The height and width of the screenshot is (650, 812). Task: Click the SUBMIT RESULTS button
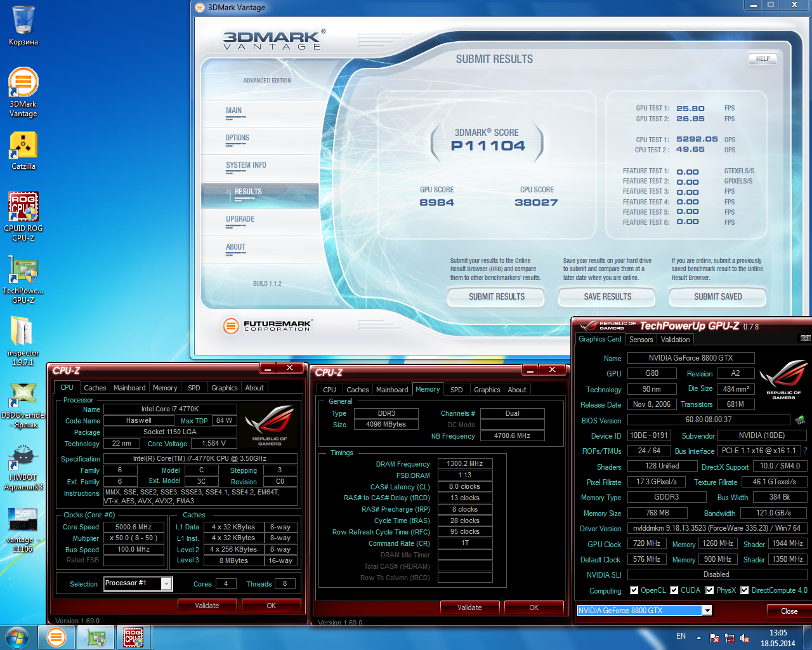point(496,296)
